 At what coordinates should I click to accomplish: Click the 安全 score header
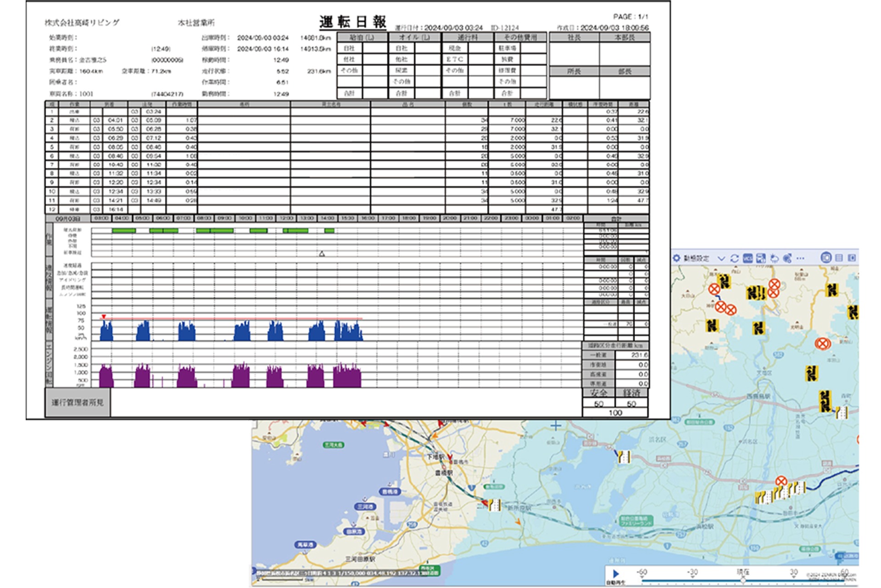coord(599,393)
